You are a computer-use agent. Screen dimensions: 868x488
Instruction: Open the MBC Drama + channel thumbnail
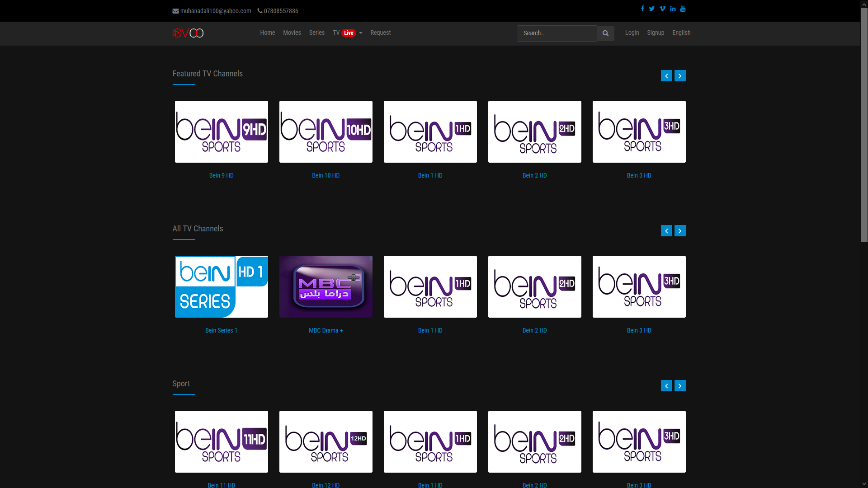(325, 286)
